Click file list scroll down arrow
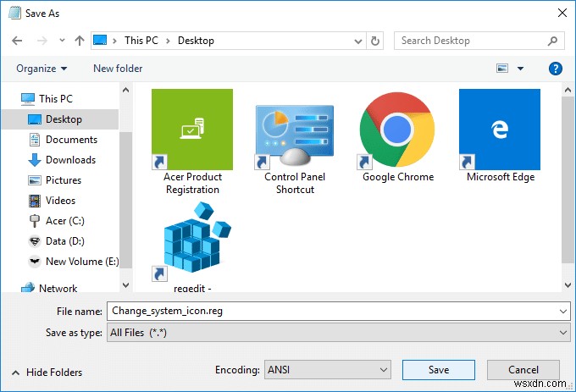 pyautogui.click(x=568, y=284)
